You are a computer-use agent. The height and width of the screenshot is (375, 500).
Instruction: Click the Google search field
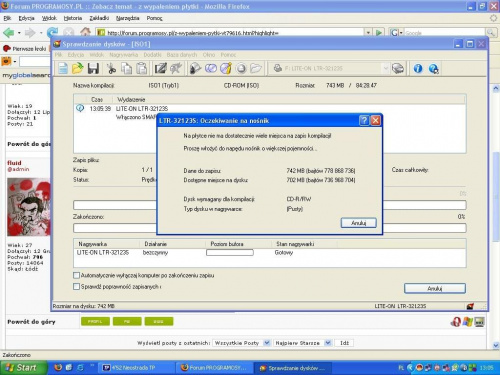pos(445,33)
